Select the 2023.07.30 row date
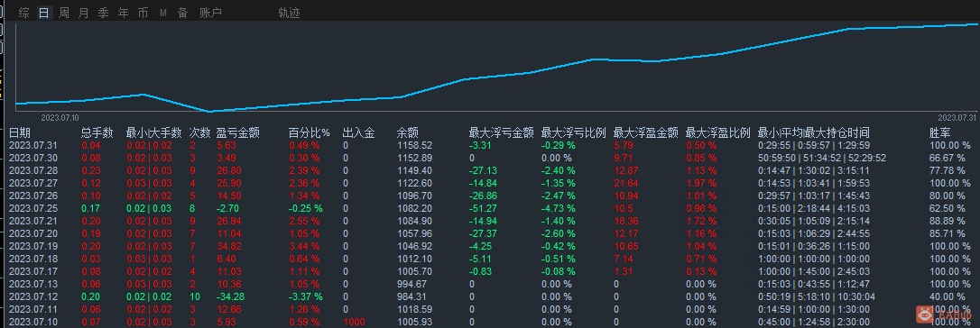 click(33, 158)
